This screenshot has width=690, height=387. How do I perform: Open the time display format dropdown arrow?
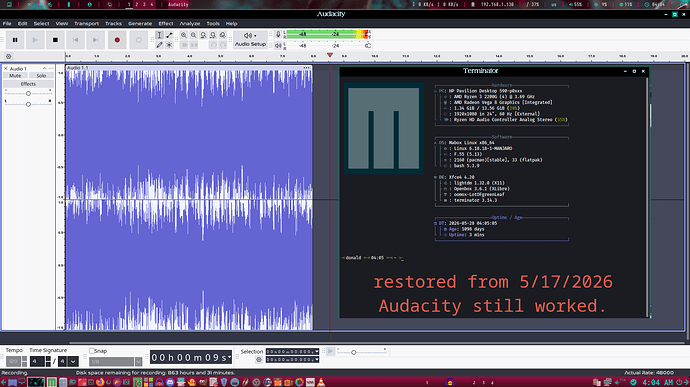pyautogui.click(x=229, y=358)
